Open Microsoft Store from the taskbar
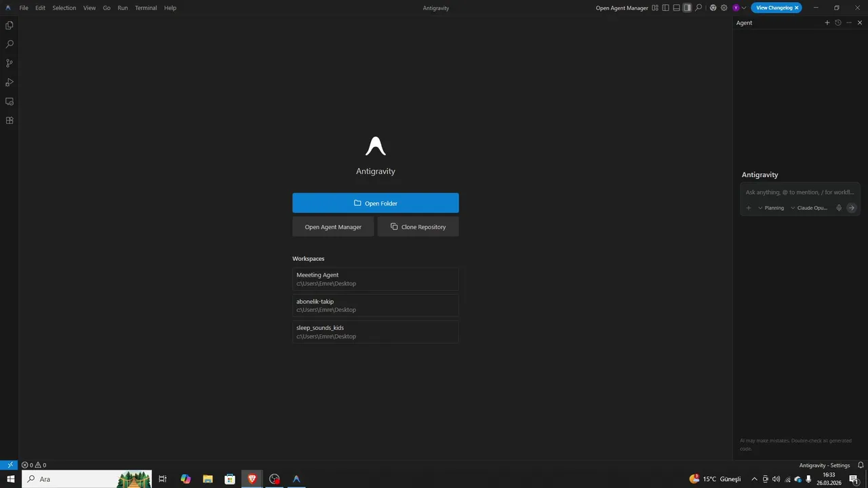Image resolution: width=868 pixels, height=488 pixels. point(230,479)
